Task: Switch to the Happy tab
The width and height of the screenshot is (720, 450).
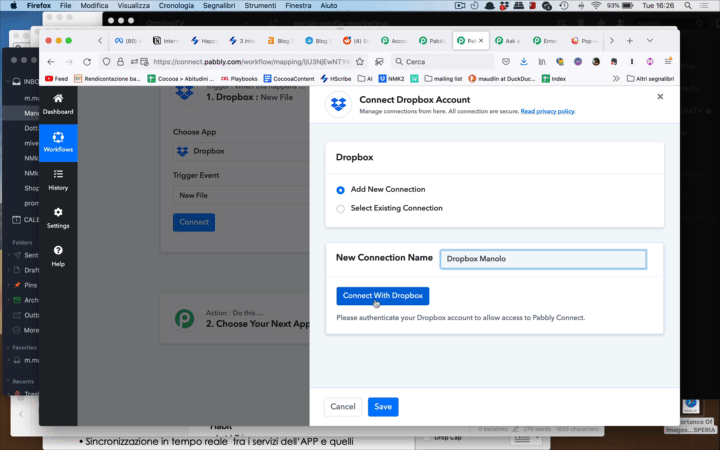Action: (x=204, y=41)
